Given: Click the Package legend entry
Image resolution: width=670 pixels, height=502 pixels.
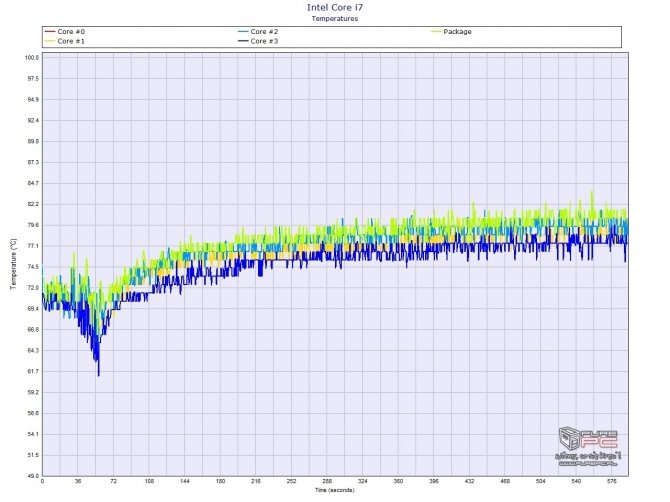Looking at the screenshot, I should tap(451, 32).
